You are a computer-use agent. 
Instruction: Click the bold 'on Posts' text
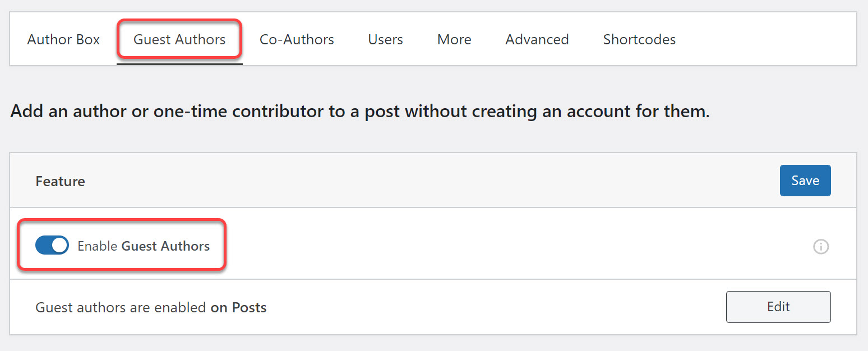coord(238,308)
